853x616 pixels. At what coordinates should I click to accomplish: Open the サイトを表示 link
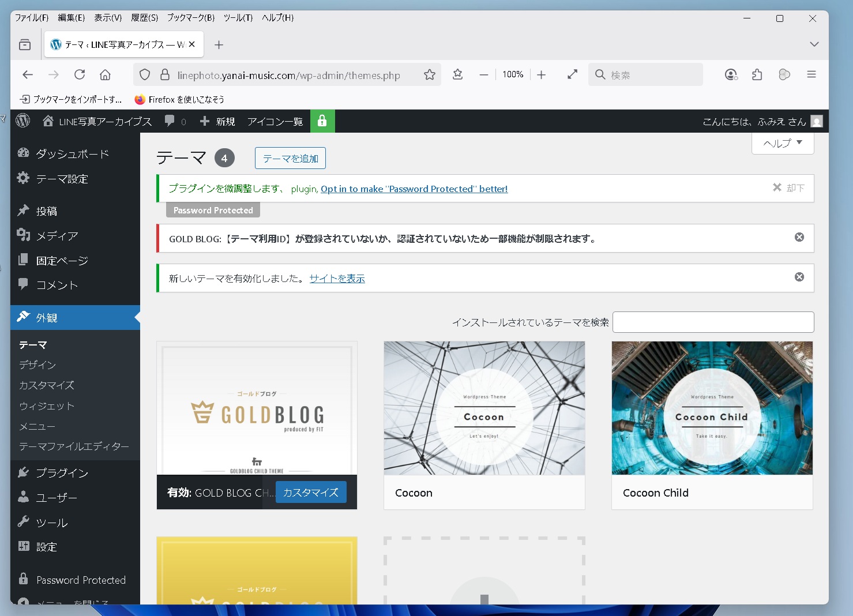tap(337, 279)
